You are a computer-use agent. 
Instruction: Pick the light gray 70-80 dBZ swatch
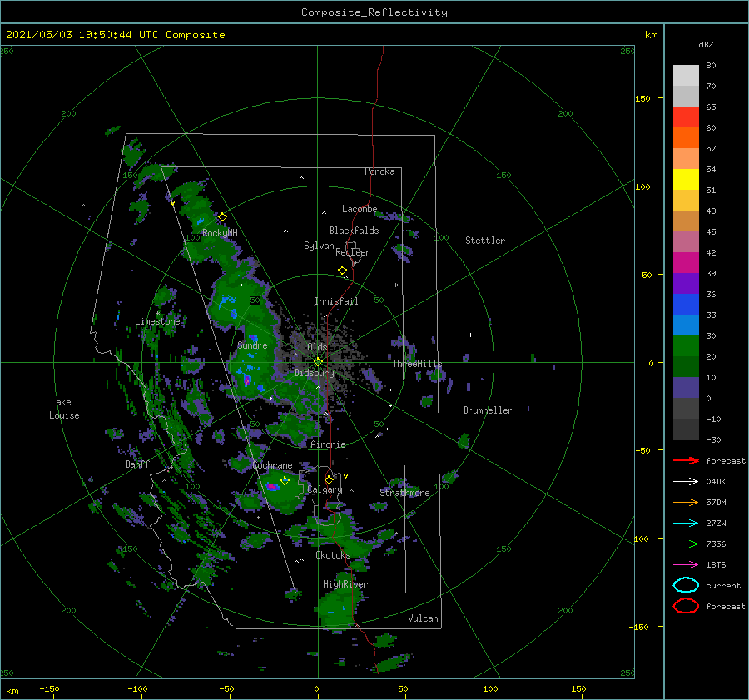coord(686,76)
